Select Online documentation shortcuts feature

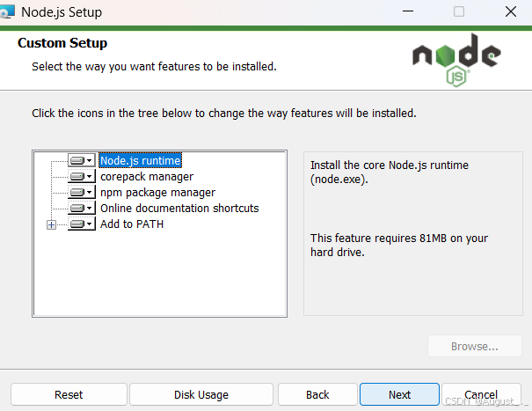coord(179,209)
